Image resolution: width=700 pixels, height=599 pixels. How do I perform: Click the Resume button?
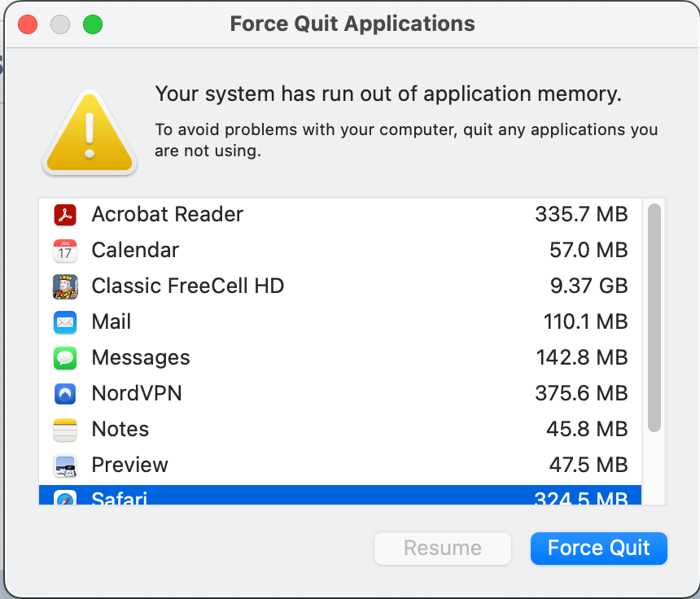pos(442,549)
